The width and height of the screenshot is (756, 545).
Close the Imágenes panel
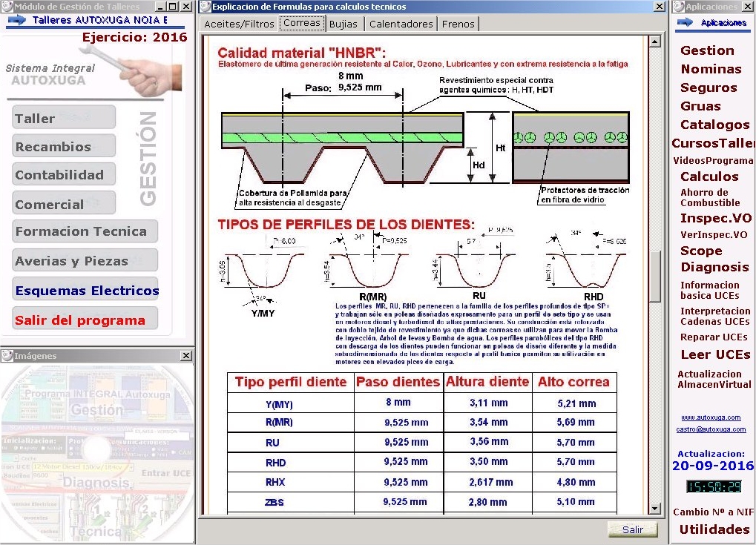pyautogui.click(x=186, y=356)
